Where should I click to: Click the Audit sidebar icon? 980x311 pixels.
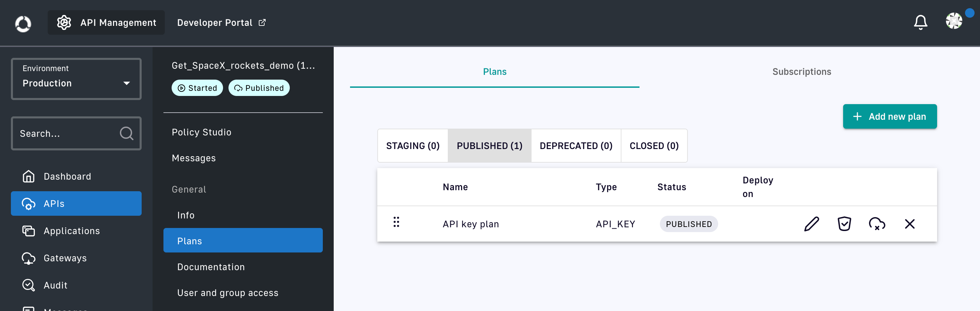[x=29, y=285]
